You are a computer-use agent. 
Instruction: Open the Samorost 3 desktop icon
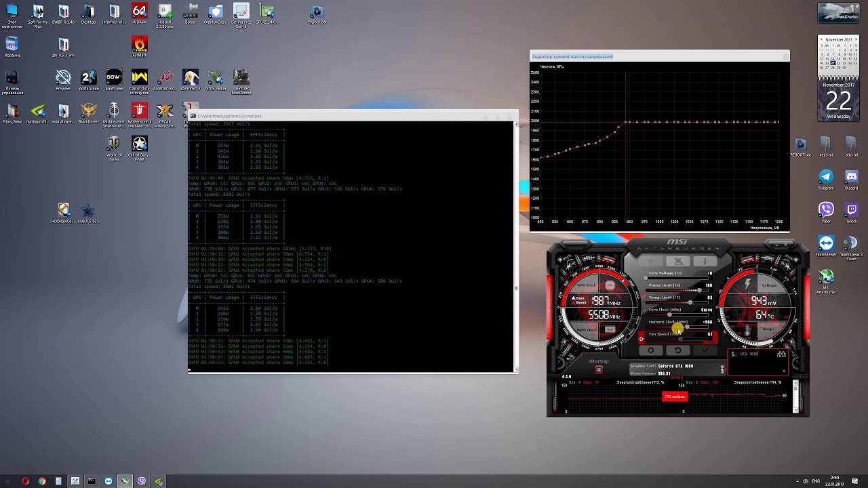(190, 80)
